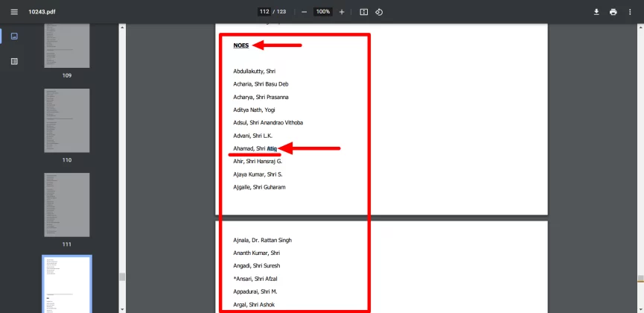Open the page 109 thumbnail
Viewport: 644px width, 313px height.
pyautogui.click(x=67, y=45)
